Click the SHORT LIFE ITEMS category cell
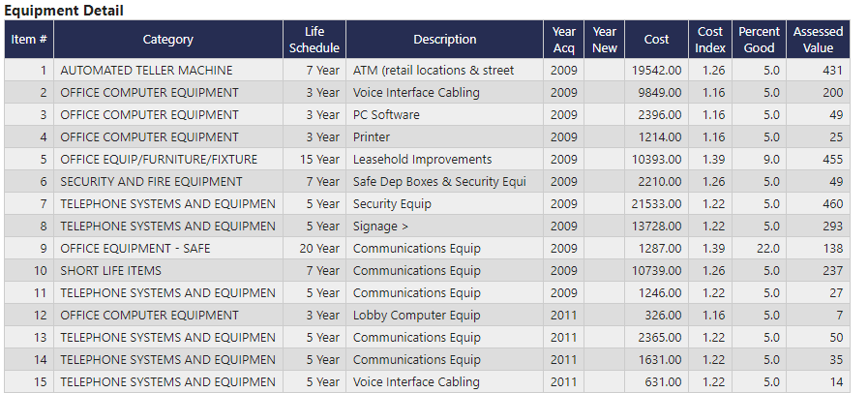The width and height of the screenshot is (868, 393). click(110, 271)
